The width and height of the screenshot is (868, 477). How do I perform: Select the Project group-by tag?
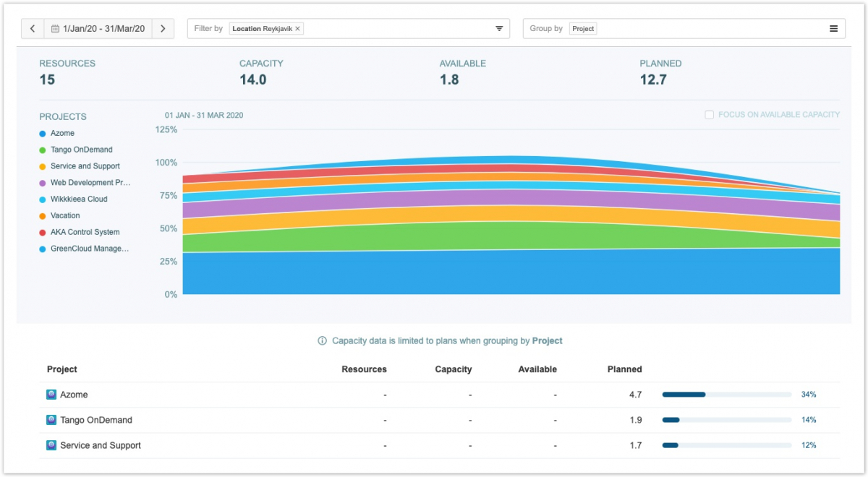point(583,29)
